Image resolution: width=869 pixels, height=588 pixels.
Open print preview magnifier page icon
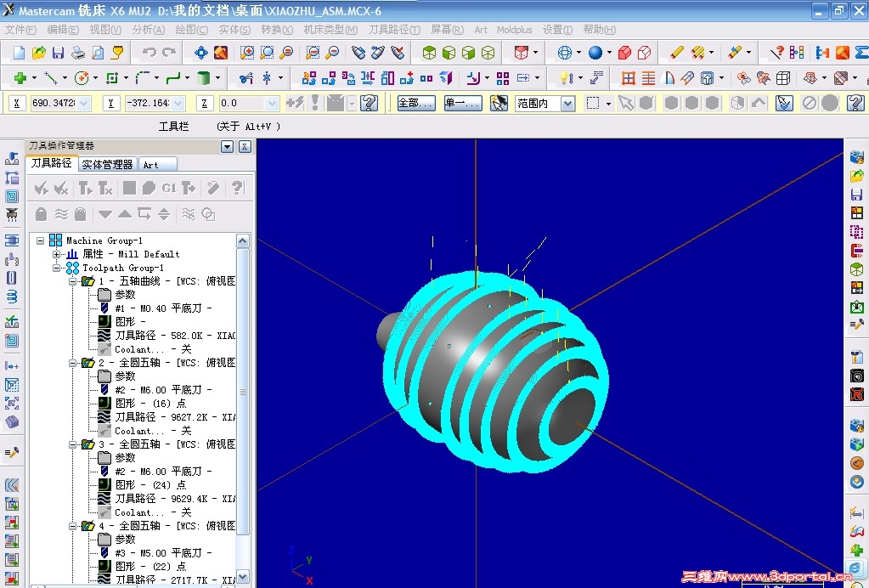point(98,53)
